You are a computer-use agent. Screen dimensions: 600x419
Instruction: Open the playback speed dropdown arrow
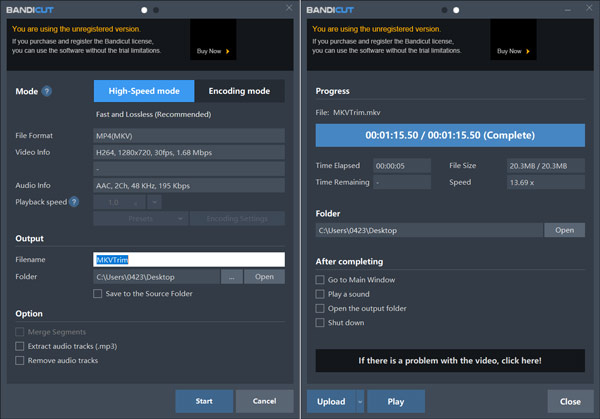154,202
